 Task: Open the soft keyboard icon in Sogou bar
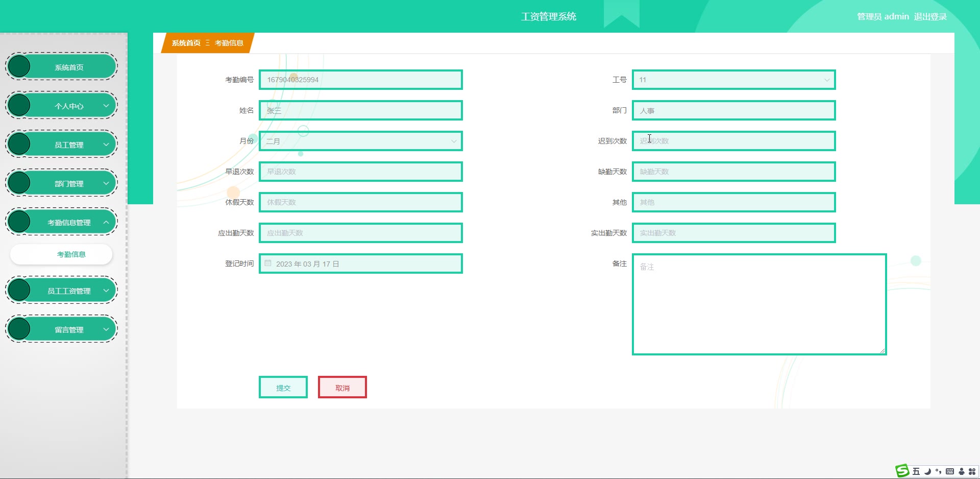950,471
